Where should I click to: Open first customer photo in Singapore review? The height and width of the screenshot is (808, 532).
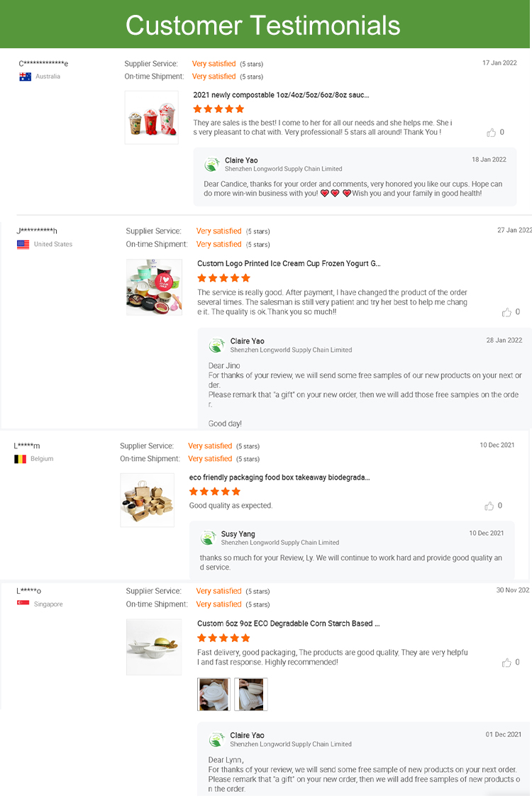[x=214, y=694]
